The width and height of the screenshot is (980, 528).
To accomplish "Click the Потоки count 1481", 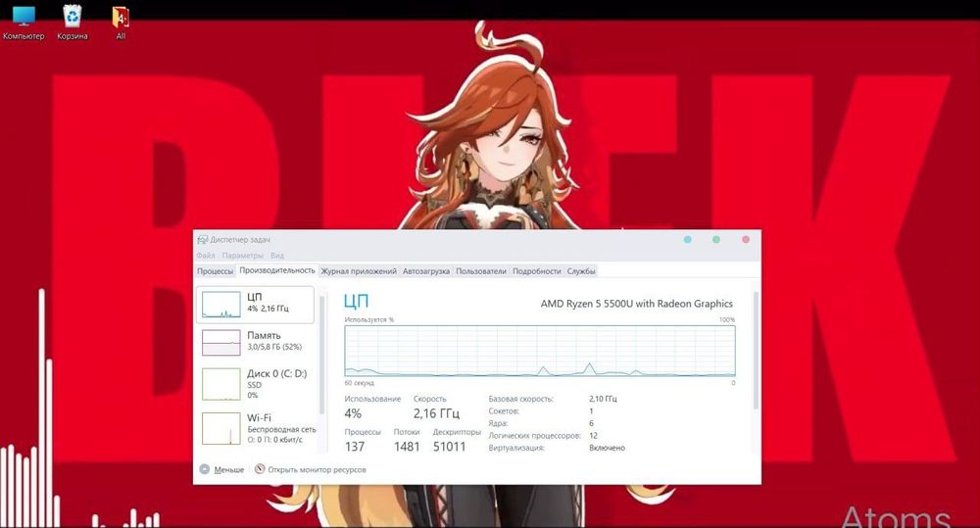I will (407, 447).
